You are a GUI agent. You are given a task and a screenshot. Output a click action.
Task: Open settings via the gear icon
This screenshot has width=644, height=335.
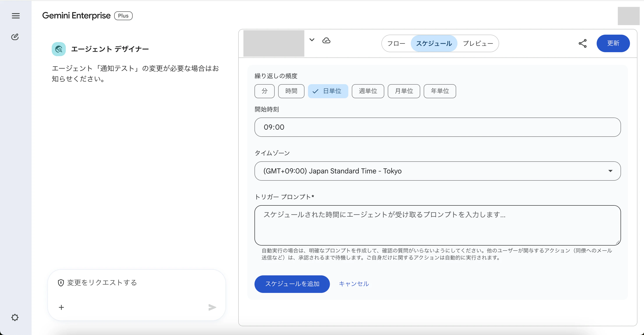click(15, 317)
